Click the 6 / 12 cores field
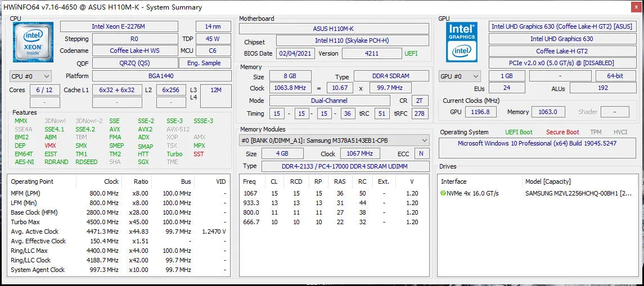This screenshot has height=286, width=644. click(45, 90)
